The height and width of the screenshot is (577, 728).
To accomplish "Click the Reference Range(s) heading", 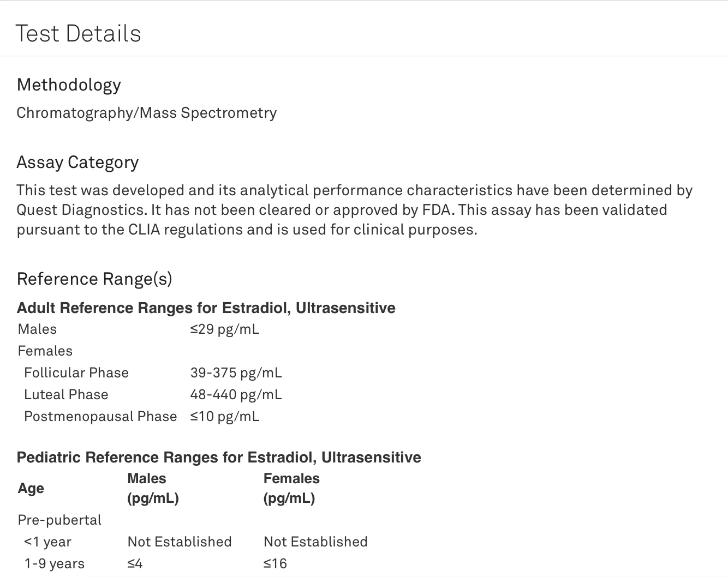I will [94, 279].
